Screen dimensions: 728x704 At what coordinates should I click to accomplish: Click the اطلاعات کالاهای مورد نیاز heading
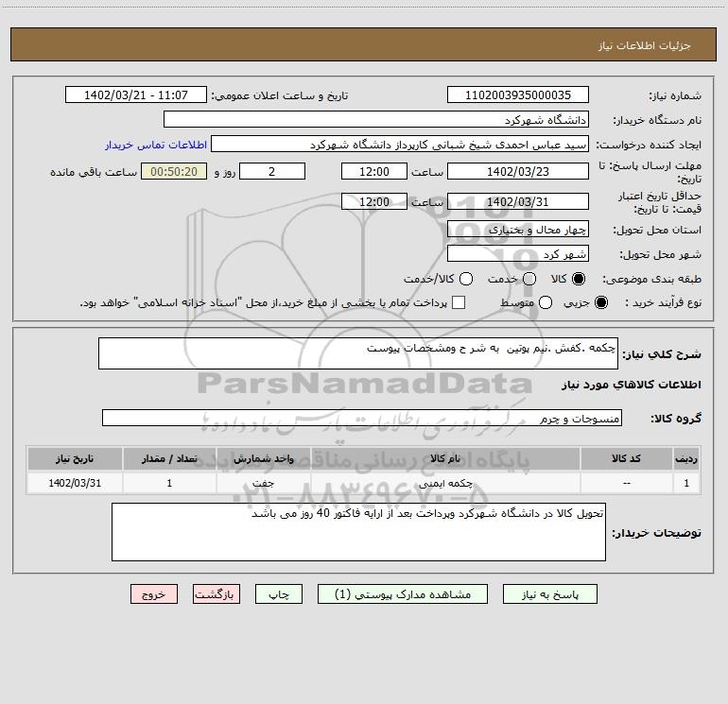click(631, 385)
